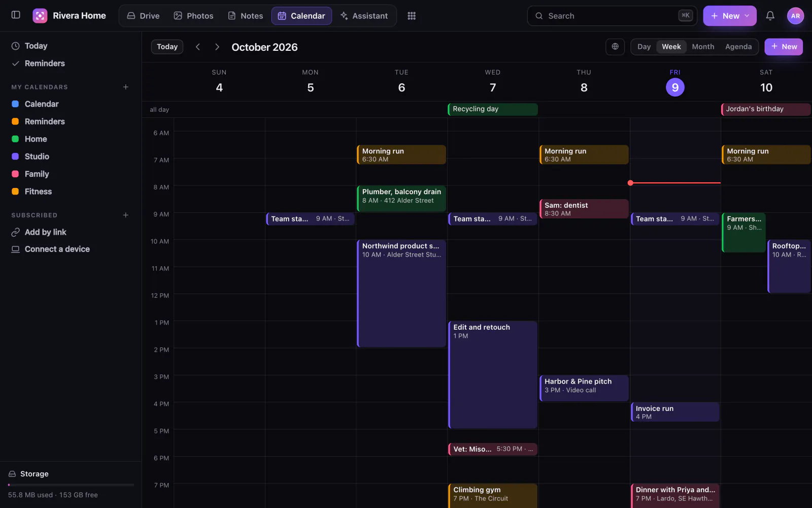The image size is (812, 508).
Task: Open the Assistant tab
Action: [x=364, y=16]
